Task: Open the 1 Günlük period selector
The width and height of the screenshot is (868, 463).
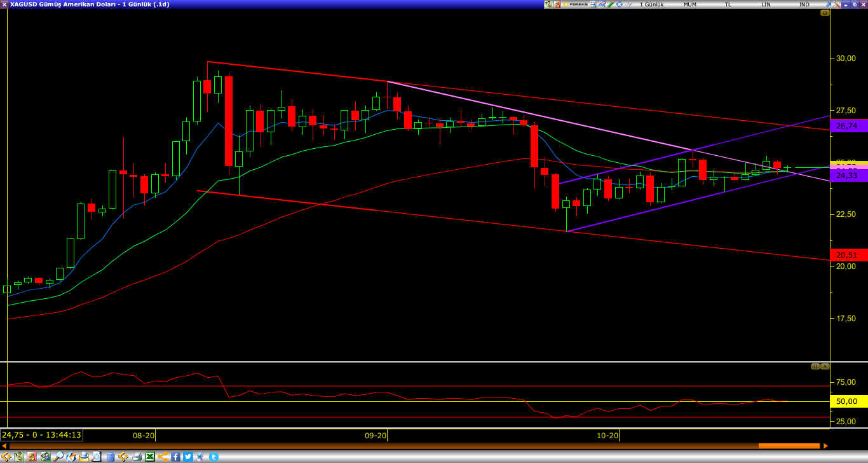Action: pyautogui.click(x=652, y=4)
